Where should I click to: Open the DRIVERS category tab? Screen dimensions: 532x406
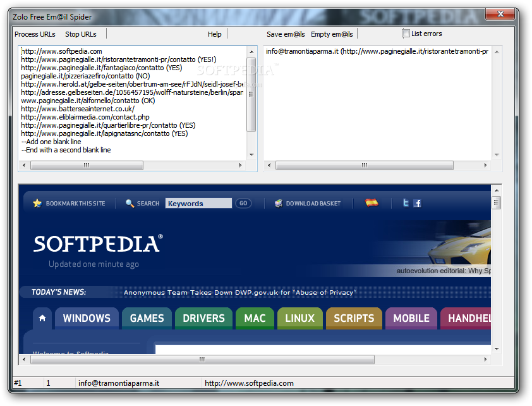pos(203,318)
